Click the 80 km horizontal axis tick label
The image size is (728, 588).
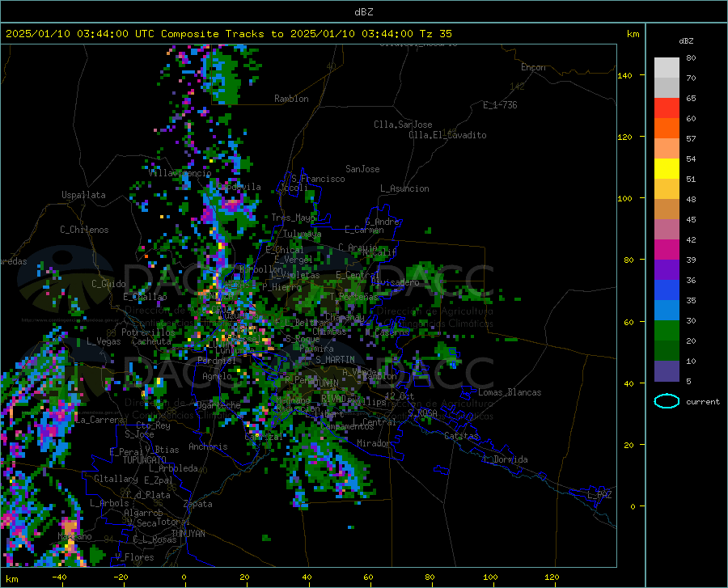[430, 577]
